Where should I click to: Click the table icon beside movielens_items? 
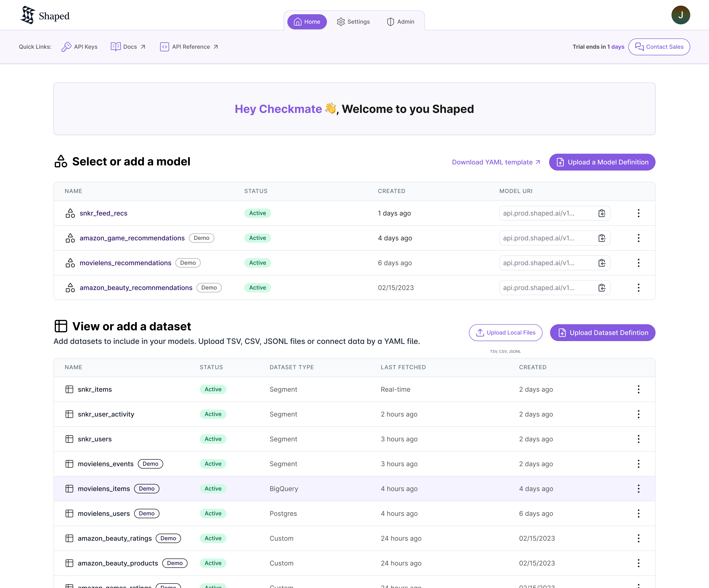(69, 489)
